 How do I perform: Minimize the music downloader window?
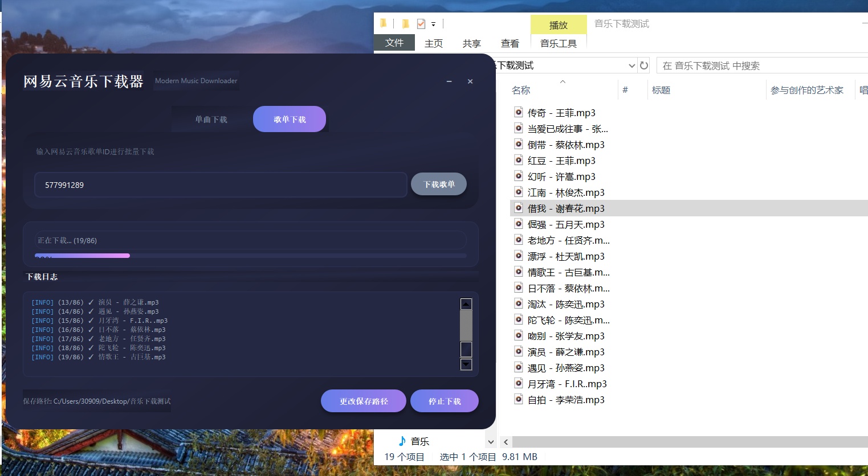(449, 81)
